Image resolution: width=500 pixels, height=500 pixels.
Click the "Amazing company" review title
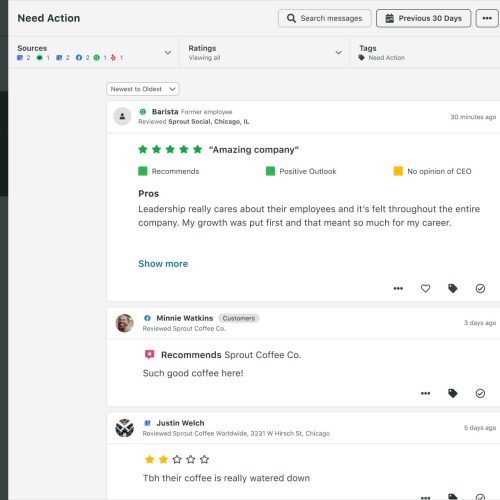(254, 150)
